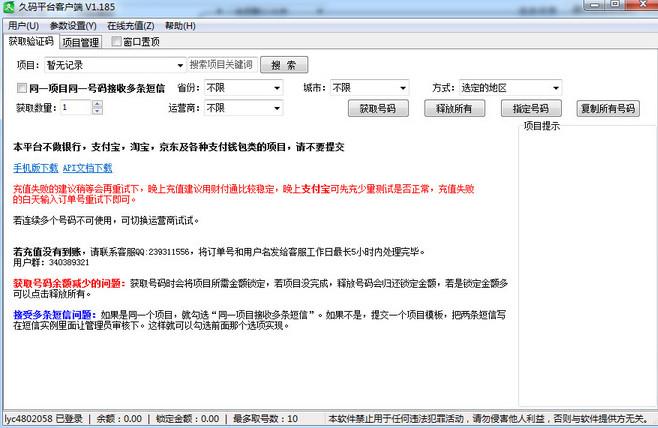Select the 获取验证码 tab
The image size is (658, 428).
[30, 42]
